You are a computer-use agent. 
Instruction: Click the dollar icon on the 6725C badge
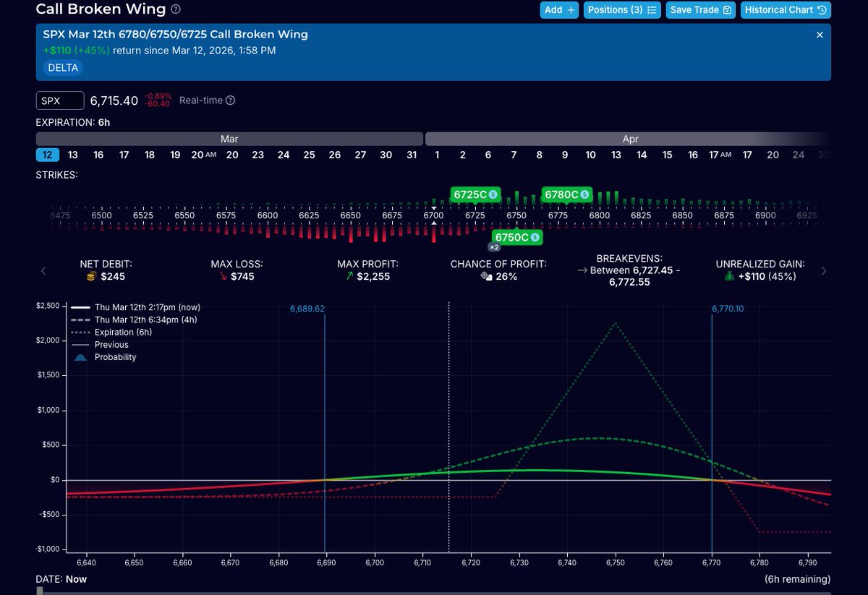(x=493, y=194)
